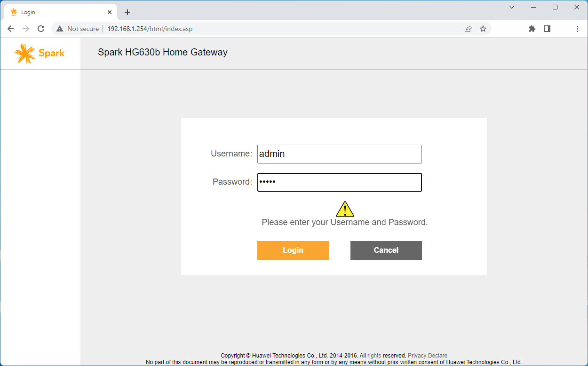Click the browser forward arrow
This screenshot has width=588, height=366.
pyautogui.click(x=26, y=29)
